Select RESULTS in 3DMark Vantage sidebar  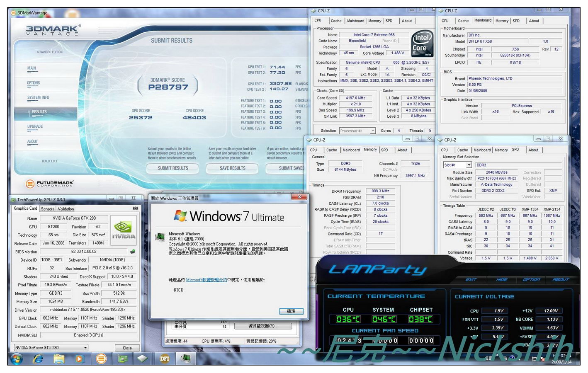39,112
